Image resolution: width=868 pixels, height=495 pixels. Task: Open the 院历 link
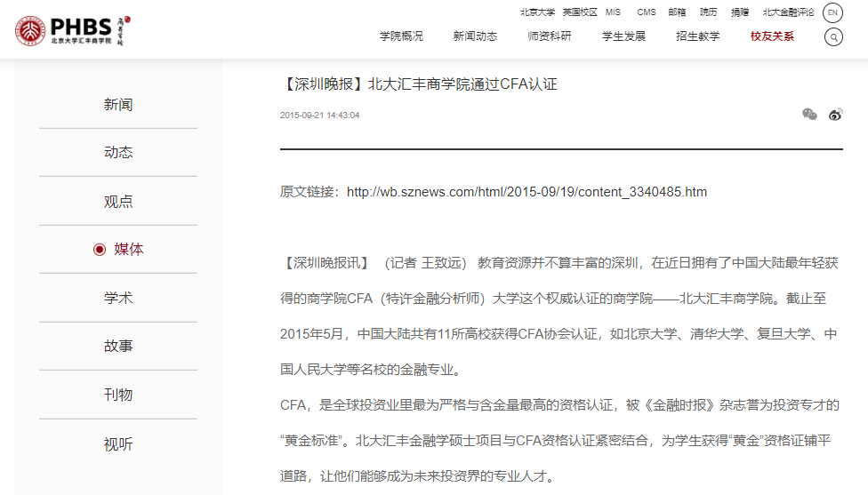[x=708, y=12]
